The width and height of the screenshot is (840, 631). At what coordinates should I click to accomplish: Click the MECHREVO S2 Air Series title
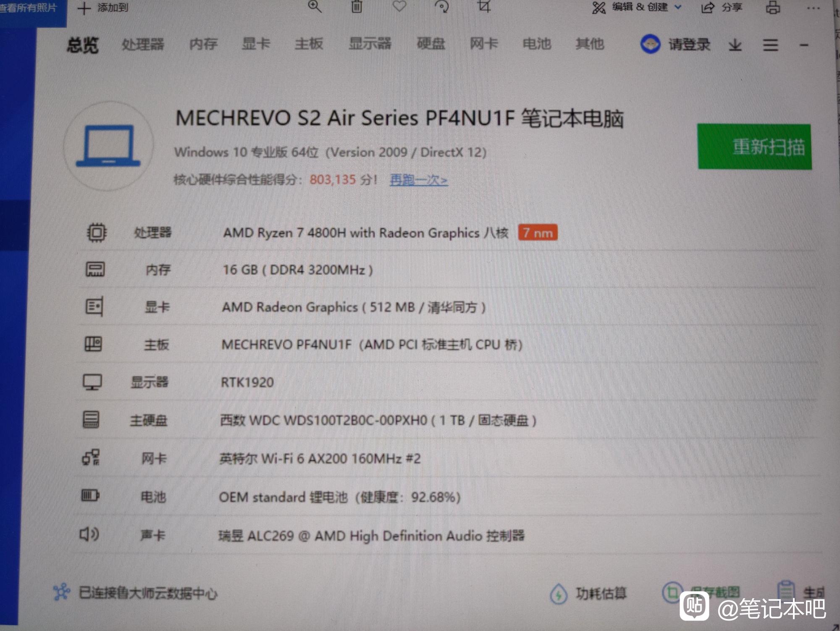click(x=399, y=118)
